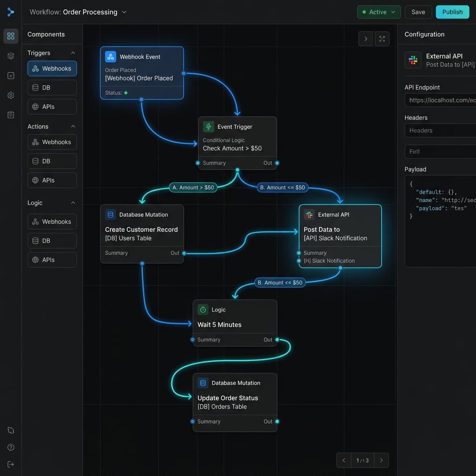Open the layers sidebar icon
This screenshot has width=476, height=476.
pos(11,56)
